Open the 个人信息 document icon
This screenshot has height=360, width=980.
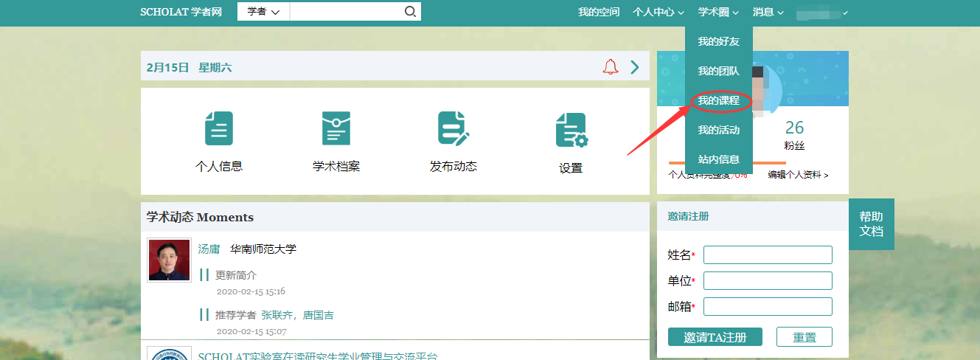point(218,128)
